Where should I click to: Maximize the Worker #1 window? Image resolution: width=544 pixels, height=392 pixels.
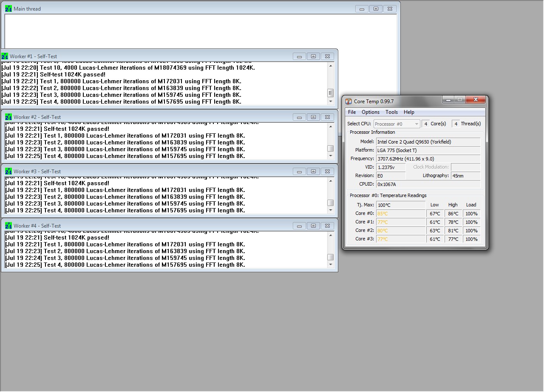pos(313,56)
